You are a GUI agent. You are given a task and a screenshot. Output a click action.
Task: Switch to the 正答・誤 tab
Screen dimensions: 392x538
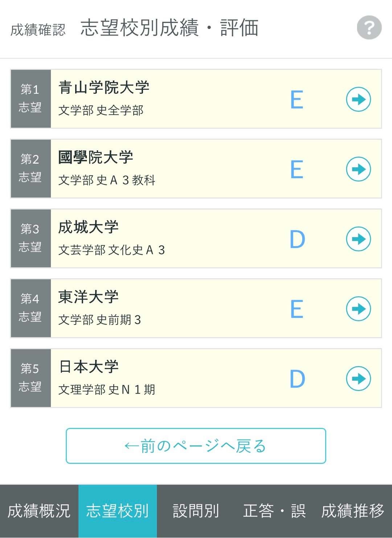click(x=274, y=511)
